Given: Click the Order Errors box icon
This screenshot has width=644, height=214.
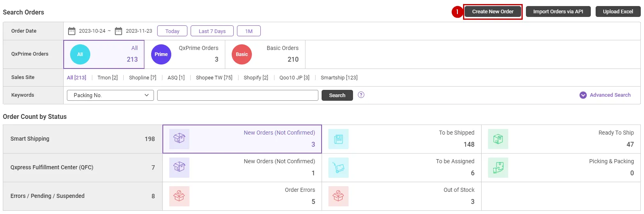Looking at the screenshot, I should [179, 196].
